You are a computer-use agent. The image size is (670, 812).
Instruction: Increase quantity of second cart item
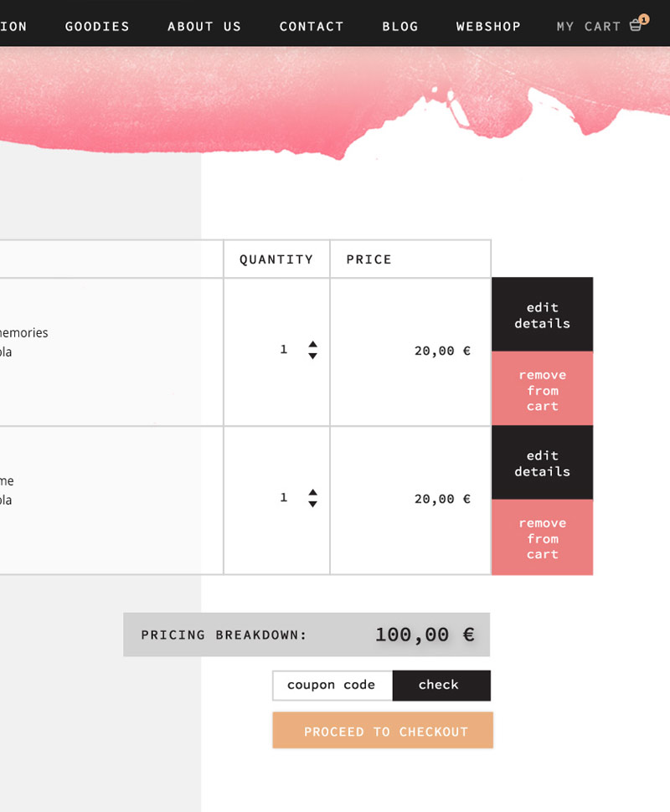tap(312, 492)
